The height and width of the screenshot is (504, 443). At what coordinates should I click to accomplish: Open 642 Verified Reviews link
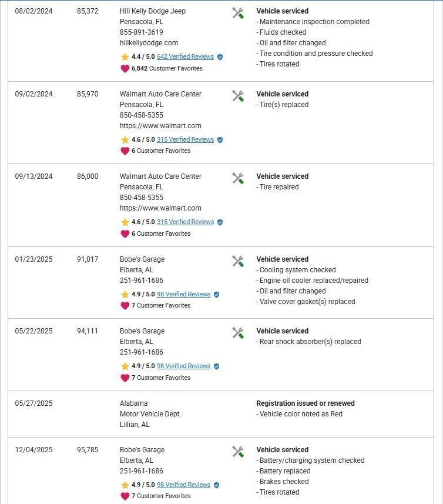point(185,57)
